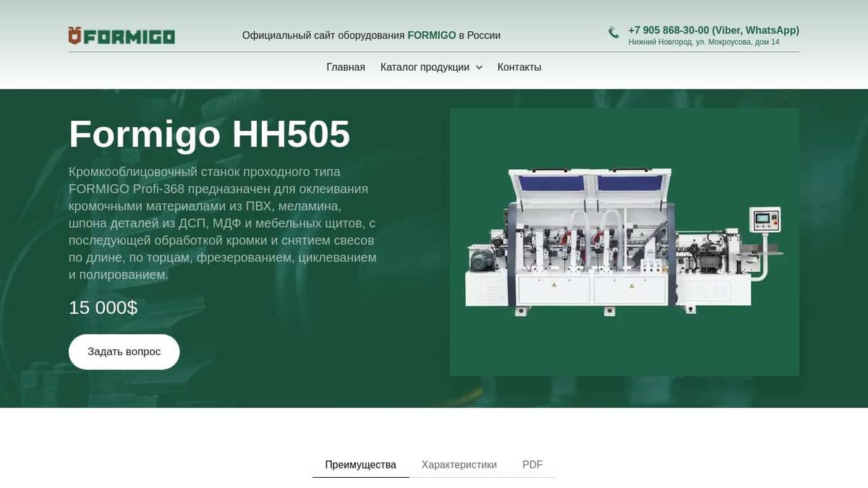Open the PDF tab
Viewport: 868px width, 488px height.
pyautogui.click(x=533, y=464)
